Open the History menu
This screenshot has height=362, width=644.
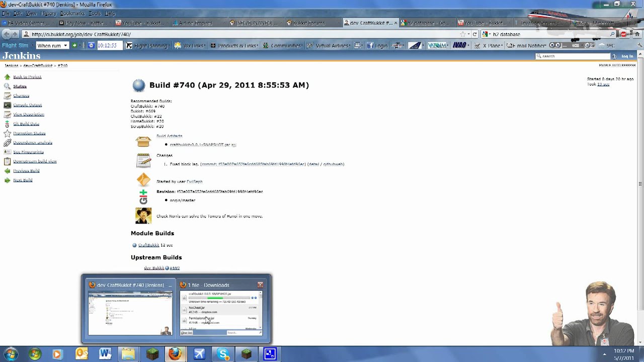pyautogui.click(x=48, y=13)
